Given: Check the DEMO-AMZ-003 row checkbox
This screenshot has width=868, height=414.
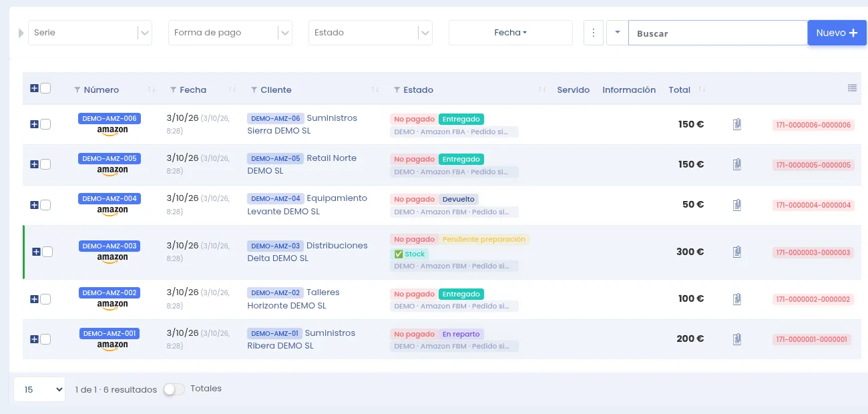Looking at the screenshot, I should coord(47,252).
